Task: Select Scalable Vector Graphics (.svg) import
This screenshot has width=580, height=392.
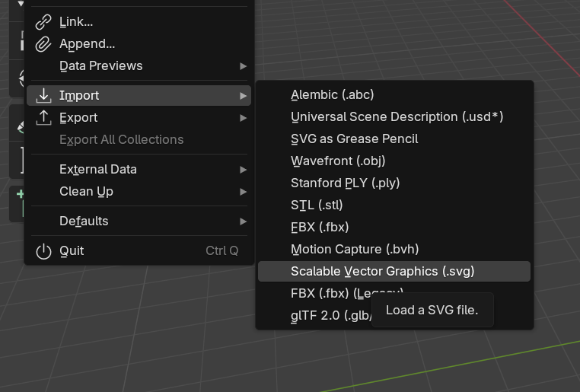Action: (x=382, y=272)
